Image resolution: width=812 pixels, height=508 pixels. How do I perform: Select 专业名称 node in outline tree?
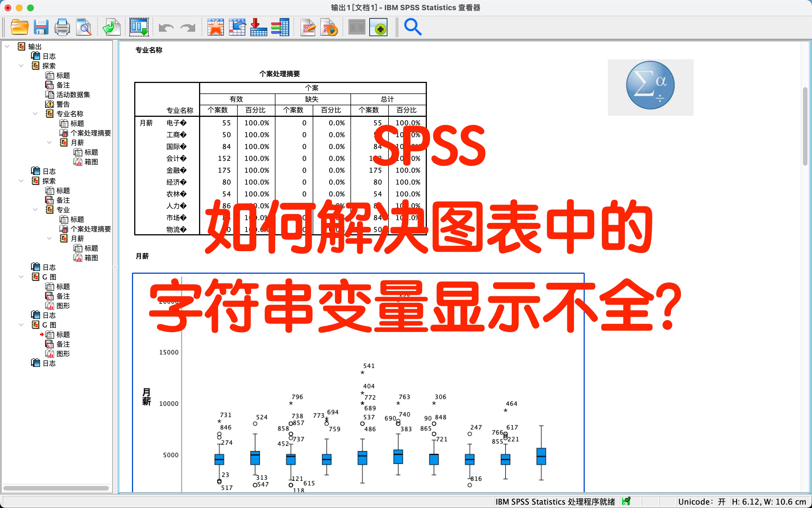pyautogui.click(x=69, y=114)
